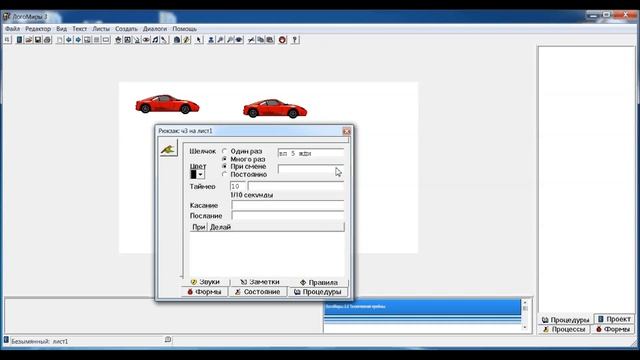Switch to the Заметки tab in backpack
640x360 pixels.
[x=260, y=282]
